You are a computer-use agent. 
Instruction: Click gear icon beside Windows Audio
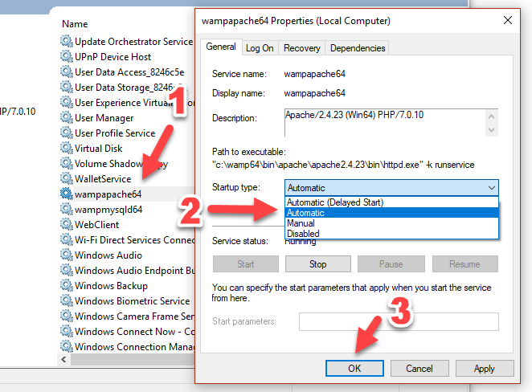[x=67, y=255]
